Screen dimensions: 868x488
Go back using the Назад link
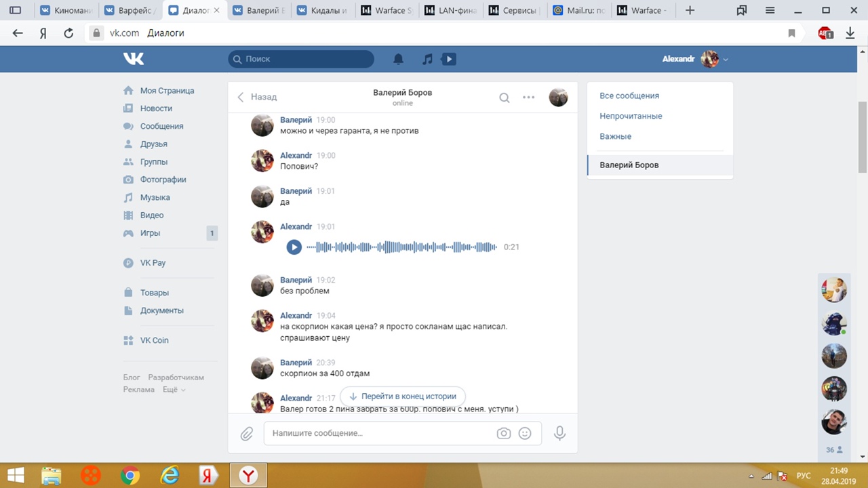258,97
